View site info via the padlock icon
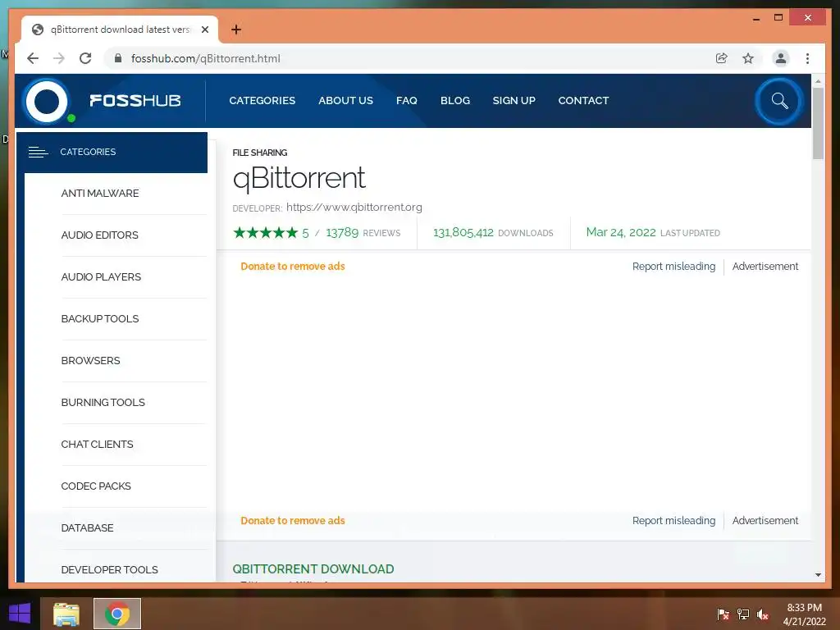 (x=118, y=58)
